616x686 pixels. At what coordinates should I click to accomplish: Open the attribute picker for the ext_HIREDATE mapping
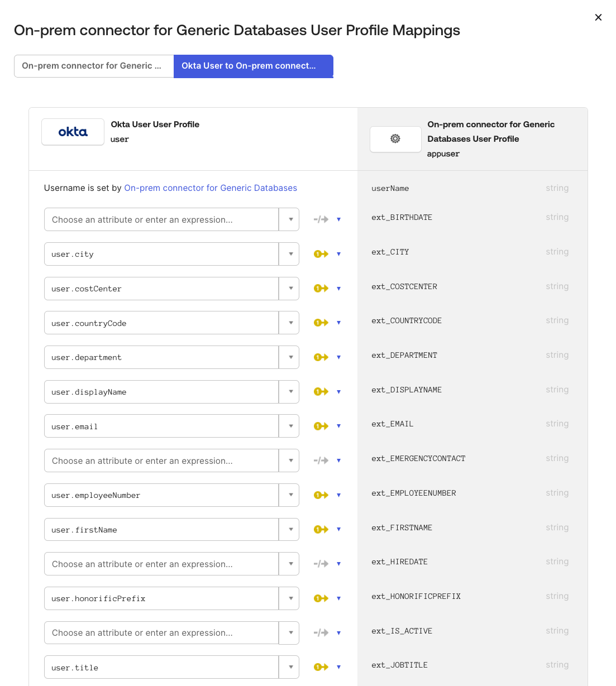(289, 564)
